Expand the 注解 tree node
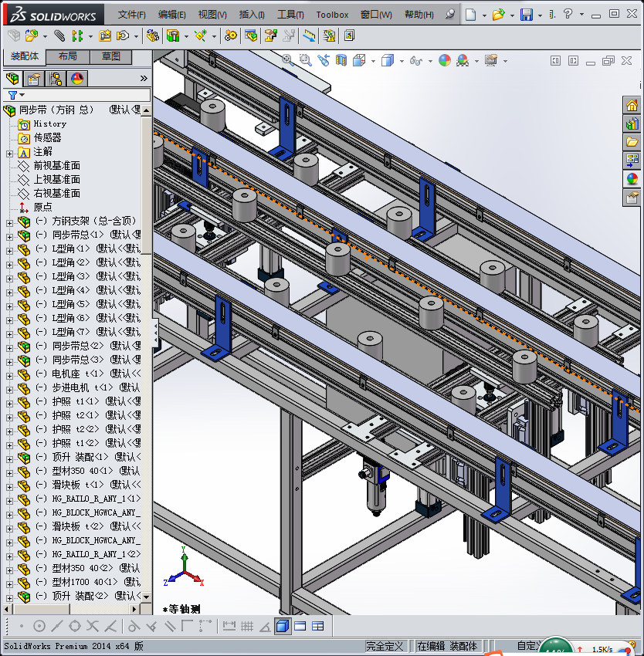644x656 pixels. tap(9, 152)
